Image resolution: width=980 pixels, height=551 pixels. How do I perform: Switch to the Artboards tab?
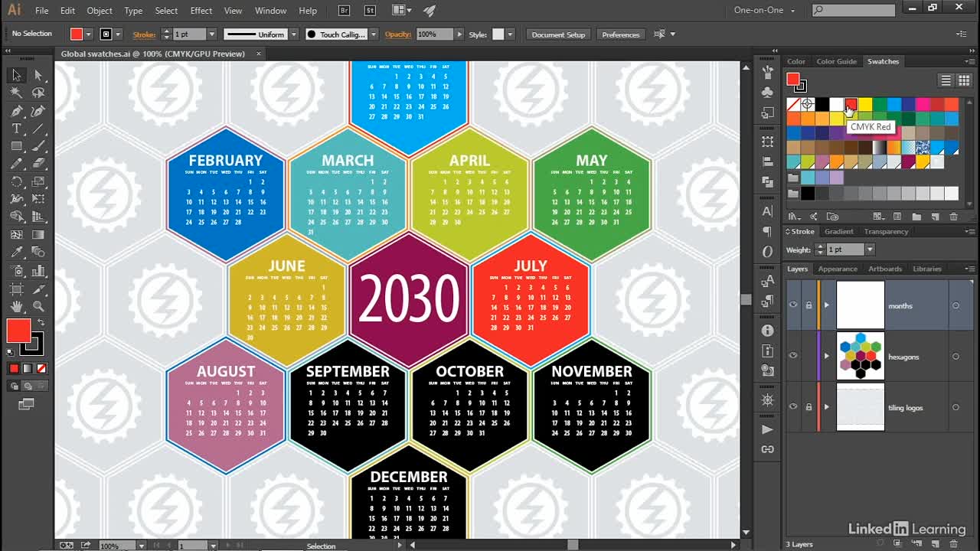click(x=885, y=269)
